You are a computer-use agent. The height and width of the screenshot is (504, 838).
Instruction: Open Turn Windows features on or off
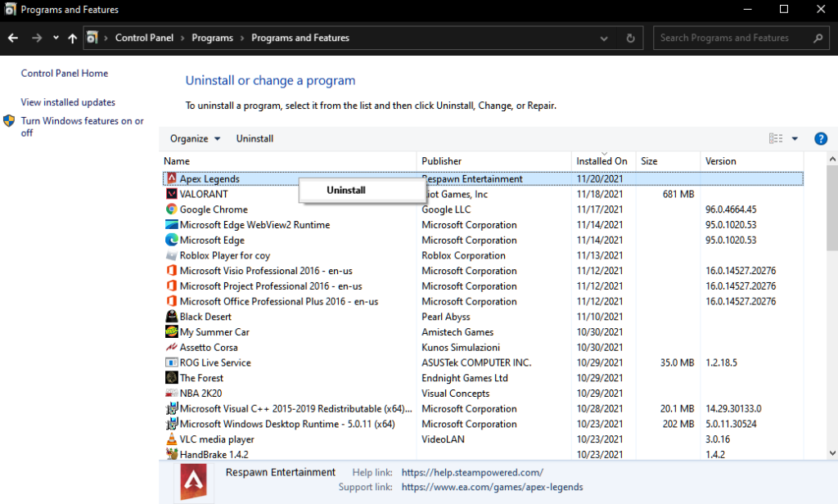(x=82, y=127)
